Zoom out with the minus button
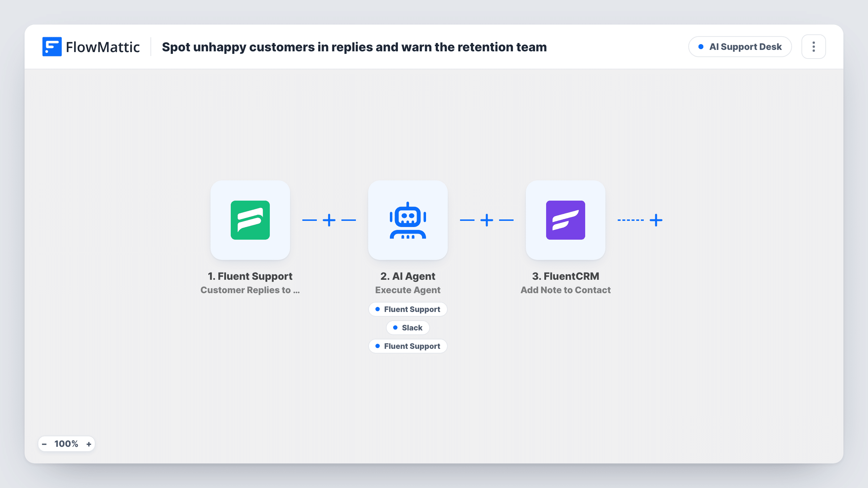The image size is (868, 488). click(44, 444)
